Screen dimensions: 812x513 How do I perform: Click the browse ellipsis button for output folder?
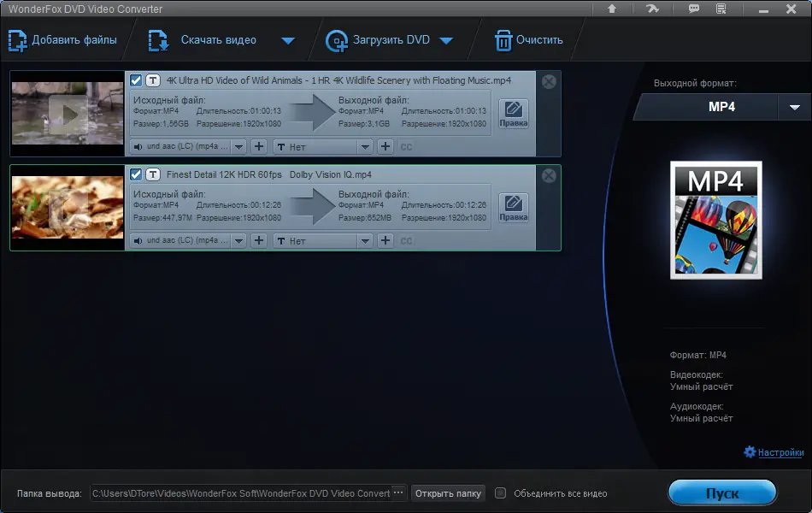click(398, 492)
